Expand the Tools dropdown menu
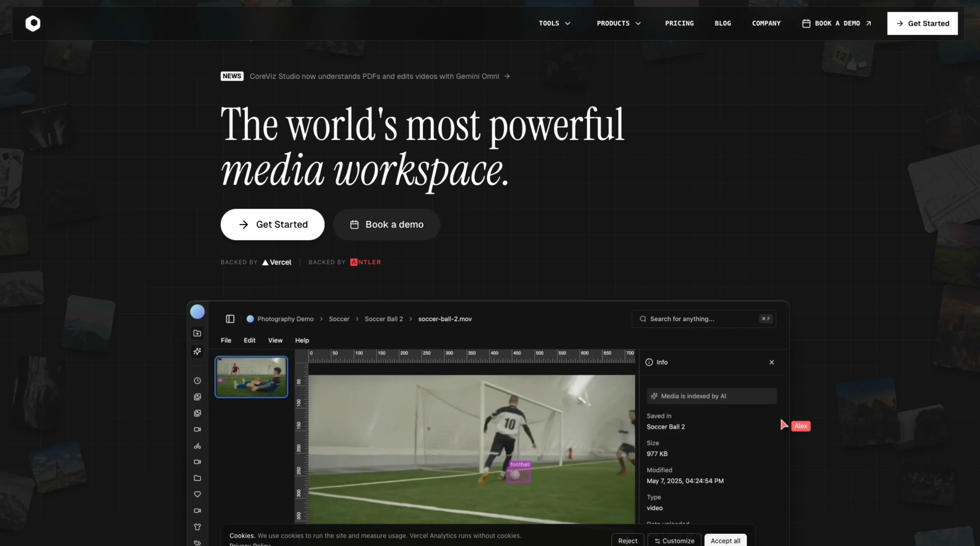Screen dimensions: 980x546 555,23
